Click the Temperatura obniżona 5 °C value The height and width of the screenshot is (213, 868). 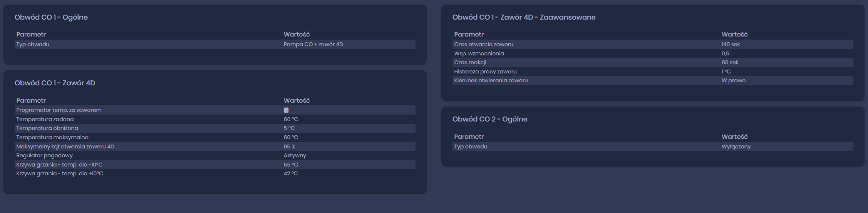[x=289, y=128]
